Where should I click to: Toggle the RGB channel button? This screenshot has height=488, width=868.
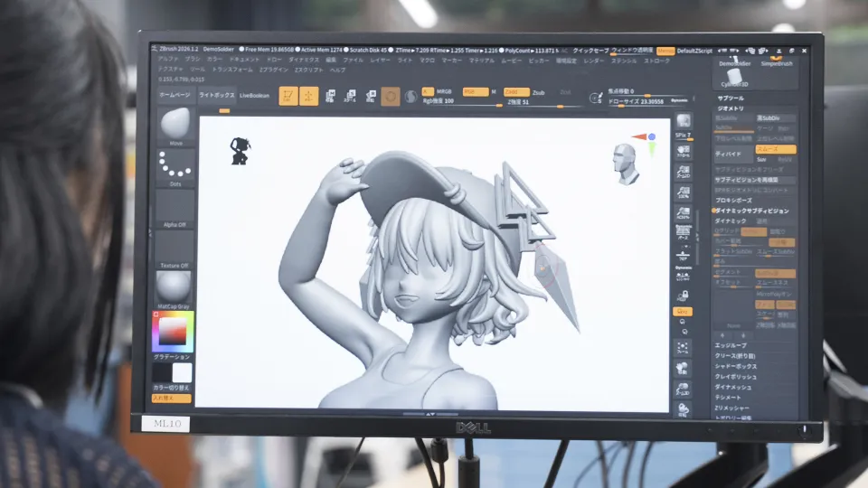(x=476, y=91)
